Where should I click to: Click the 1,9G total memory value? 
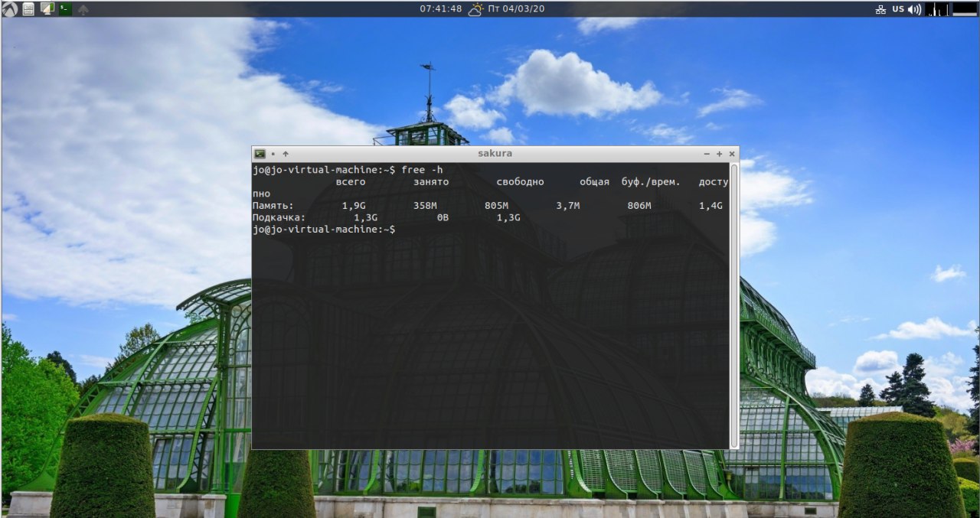point(354,205)
